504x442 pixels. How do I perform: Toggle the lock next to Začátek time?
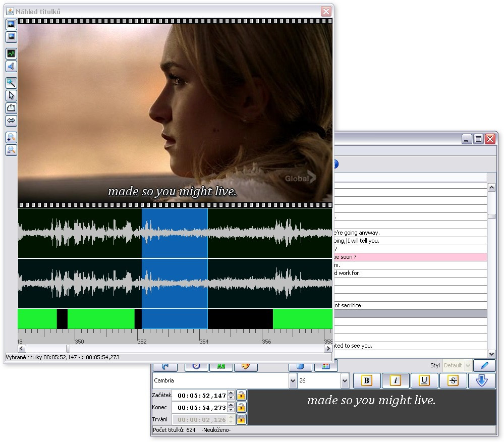click(x=241, y=395)
